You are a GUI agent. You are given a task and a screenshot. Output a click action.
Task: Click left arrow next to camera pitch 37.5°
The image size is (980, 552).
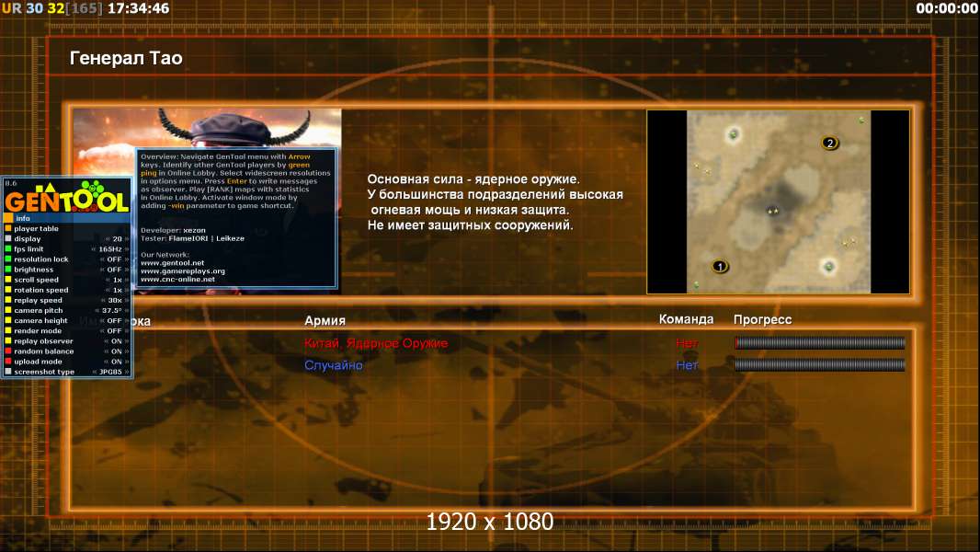(97, 310)
